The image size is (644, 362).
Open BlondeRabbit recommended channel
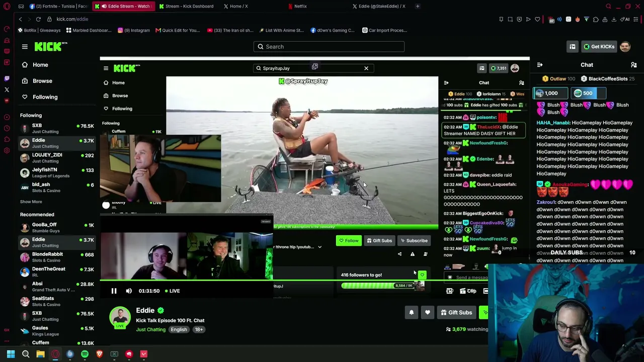(x=57, y=257)
